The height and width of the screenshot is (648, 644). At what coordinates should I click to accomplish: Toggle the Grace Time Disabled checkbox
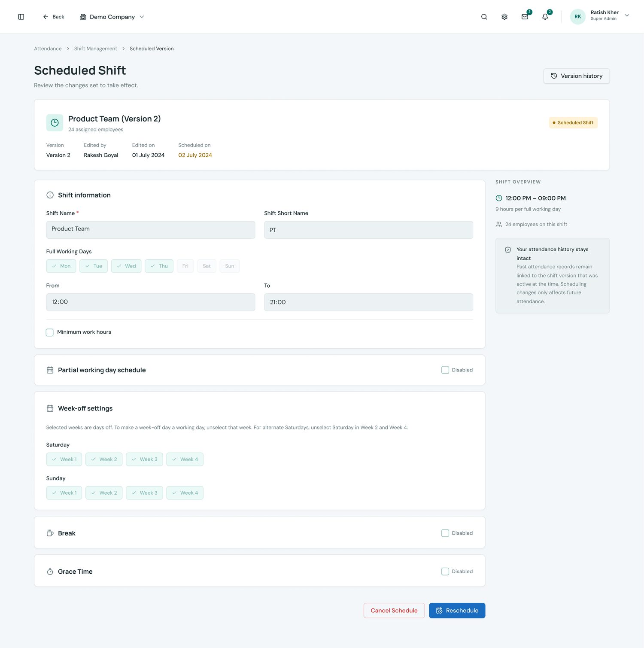[x=445, y=572]
